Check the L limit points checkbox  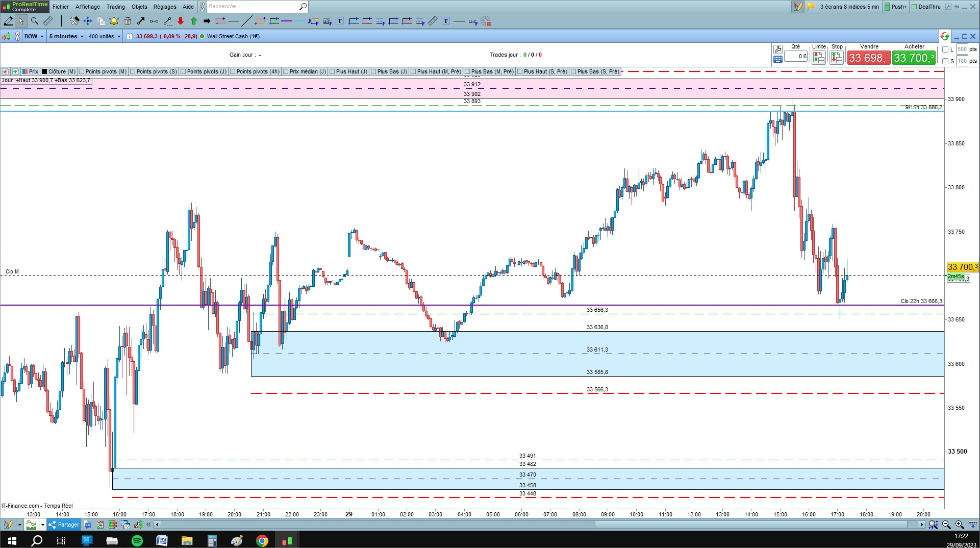945,49
